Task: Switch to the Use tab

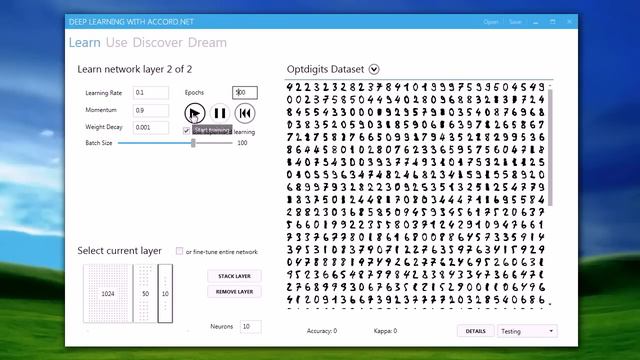Action: pyautogui.click(x=117, y=42)
